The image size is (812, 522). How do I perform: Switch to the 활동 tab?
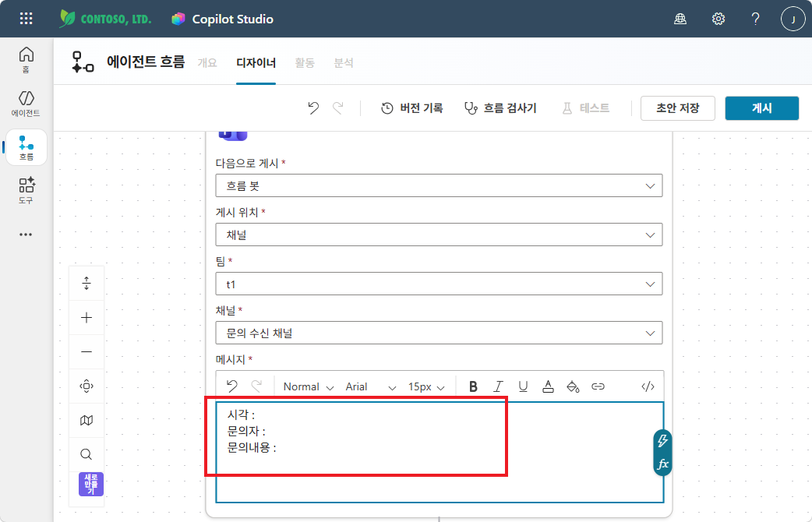click(305, 62)
